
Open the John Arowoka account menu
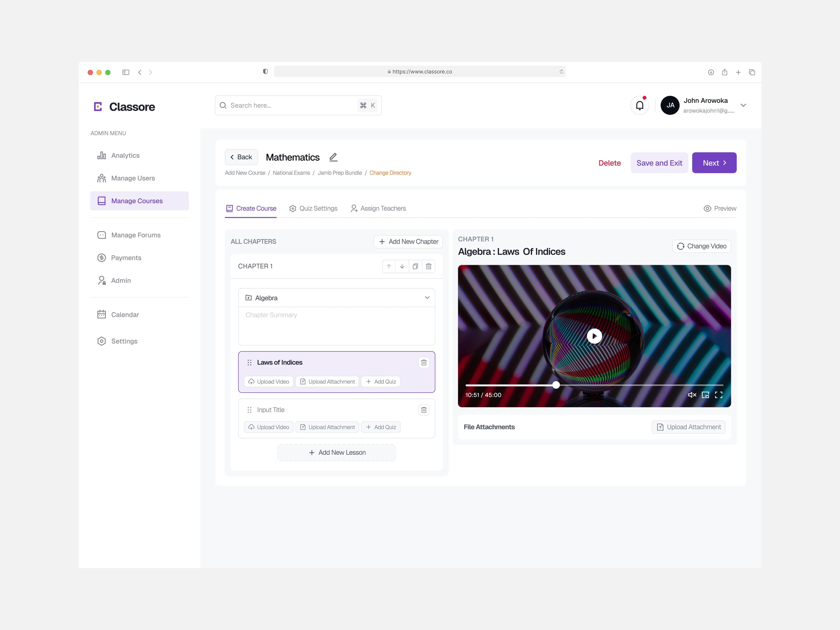[x=743, y=106]
